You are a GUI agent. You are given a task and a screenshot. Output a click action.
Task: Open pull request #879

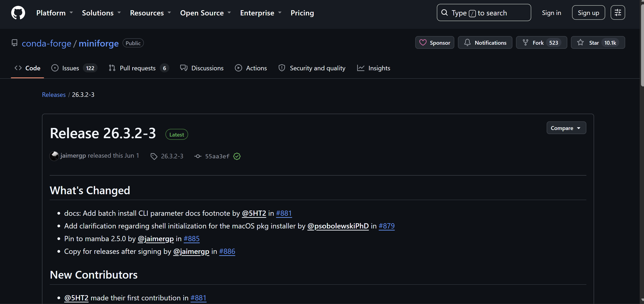386,226
